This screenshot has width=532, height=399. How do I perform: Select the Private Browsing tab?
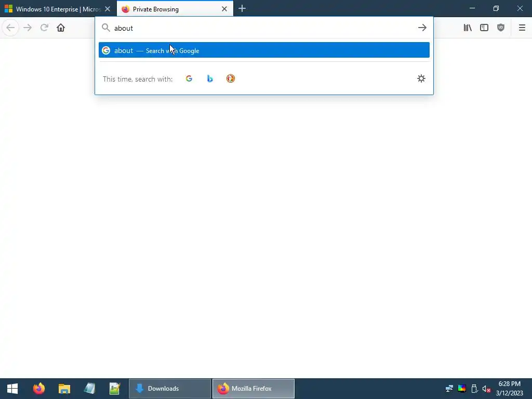tap(175, 9)
